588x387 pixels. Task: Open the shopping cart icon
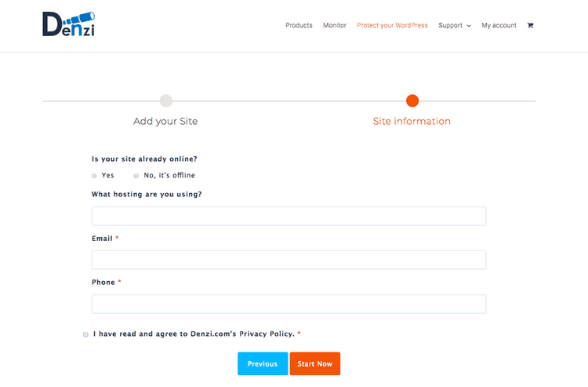point(530,26)
